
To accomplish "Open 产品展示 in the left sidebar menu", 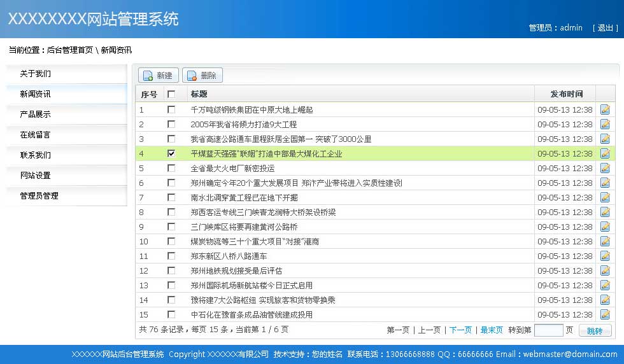I will [x=35, y=115].
